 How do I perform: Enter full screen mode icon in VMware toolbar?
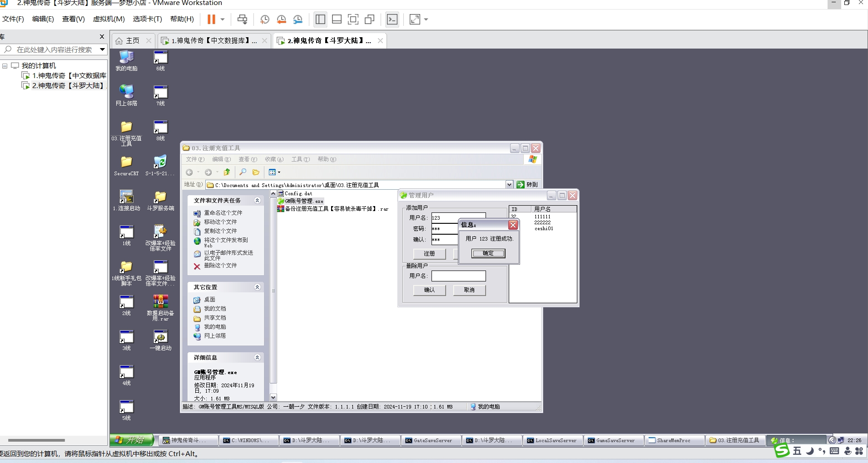[x=353, y=19]
